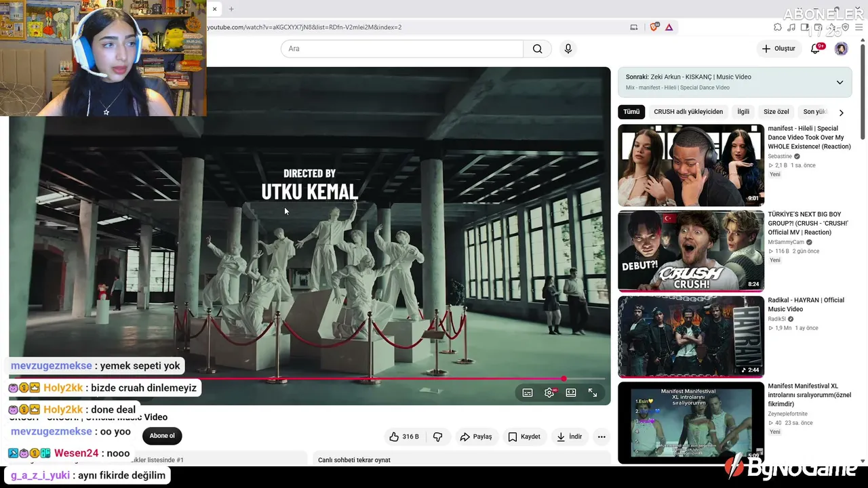The image size is (868, 488).
Task: Select the Tümü filter chip
Action: [631, 112]
